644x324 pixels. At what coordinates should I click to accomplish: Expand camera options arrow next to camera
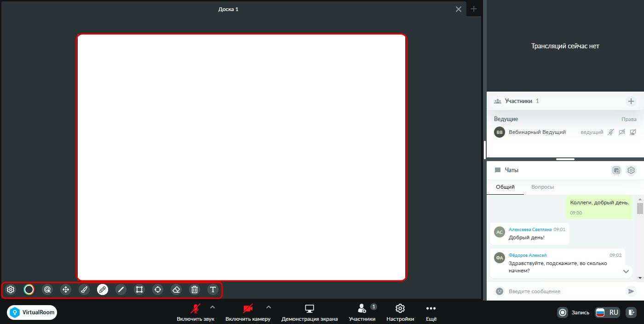point(269,307)
